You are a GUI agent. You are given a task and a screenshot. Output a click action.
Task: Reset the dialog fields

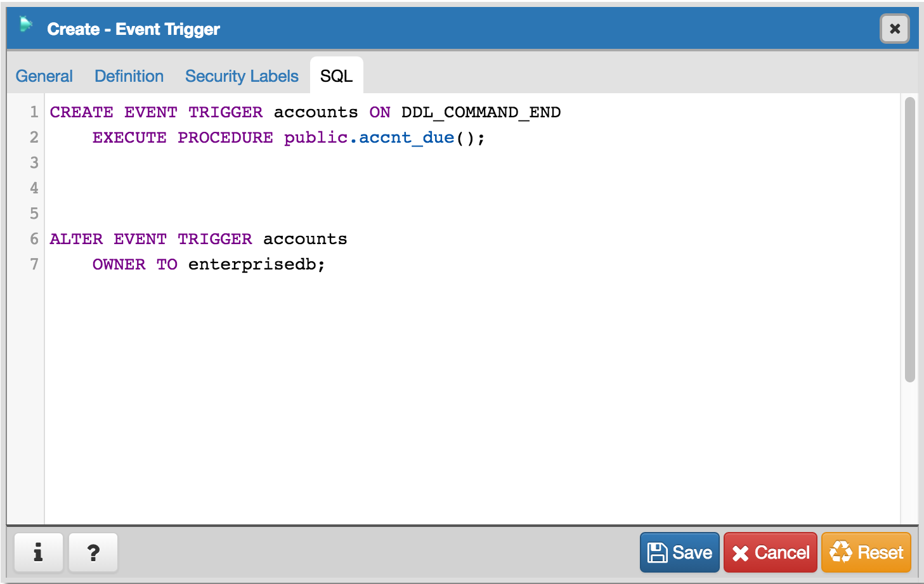click(x=866, y=552)
